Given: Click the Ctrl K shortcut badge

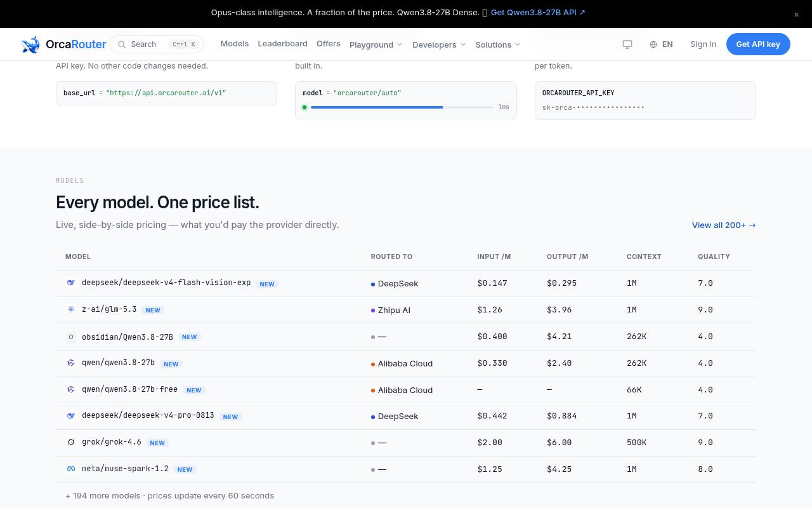Looking at the screenshot, I should (184, 44).
